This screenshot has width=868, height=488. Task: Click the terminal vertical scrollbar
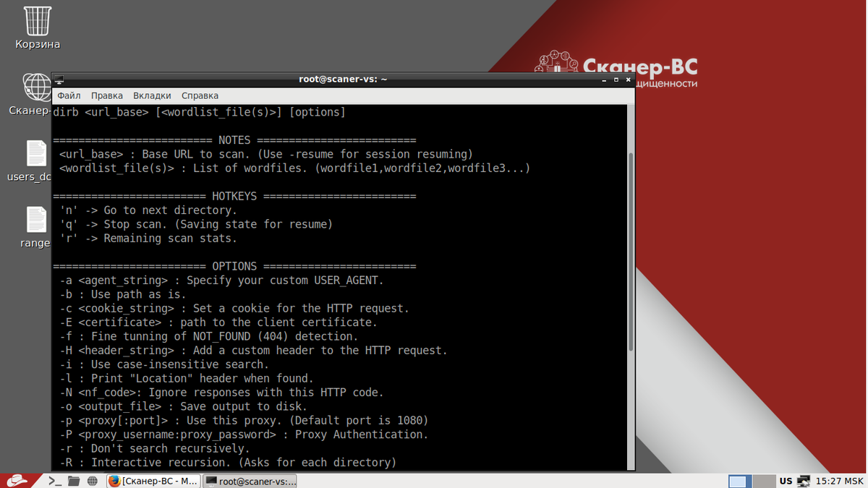coord(631,289)
